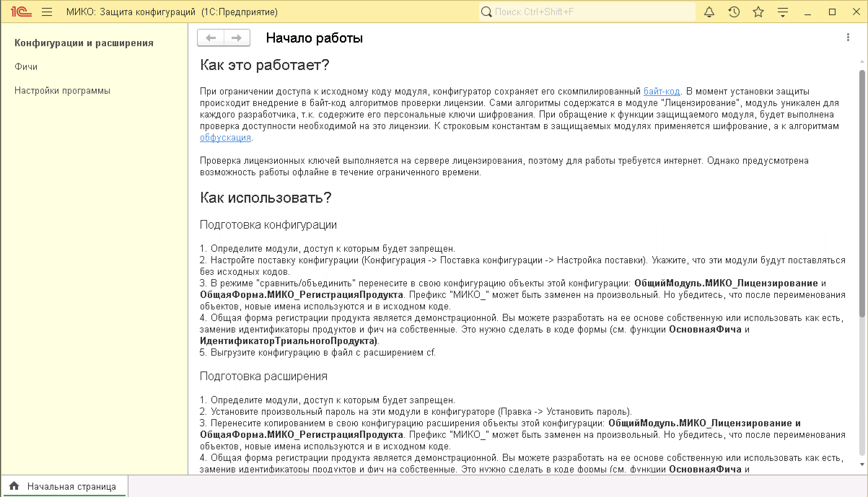
Task: Follow the обфускация hyperlink
Action: (x=225, y=138)
